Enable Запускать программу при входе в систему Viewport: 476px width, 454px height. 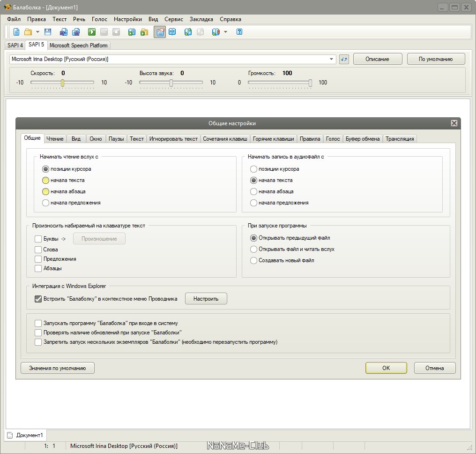click(x=38, y=323)
